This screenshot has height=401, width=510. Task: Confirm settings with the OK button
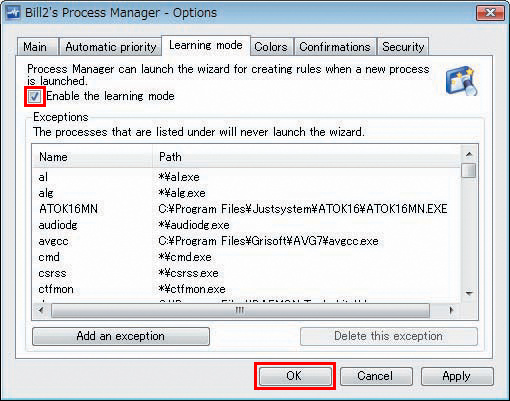point(295,376)
